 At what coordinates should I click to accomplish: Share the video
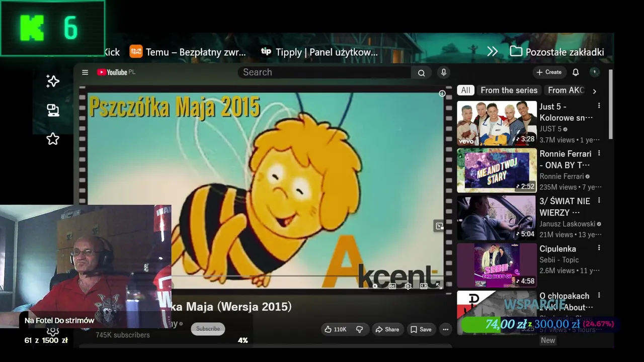387,329
